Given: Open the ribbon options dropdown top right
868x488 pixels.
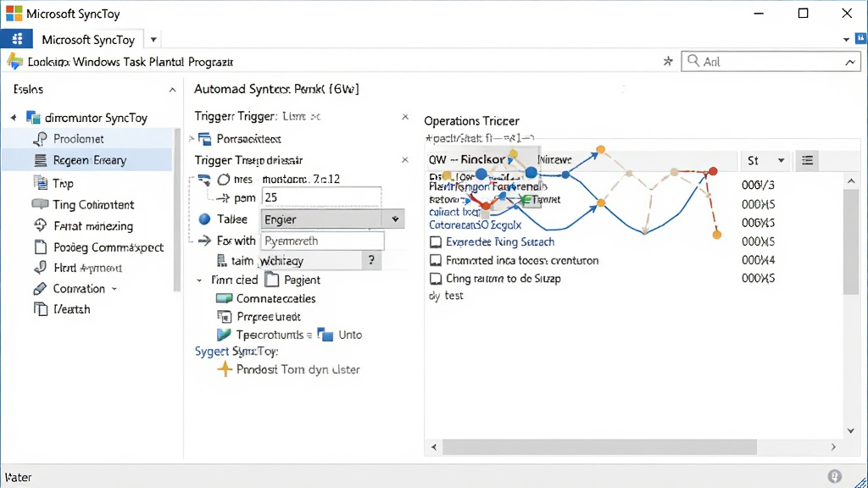Looking at the screenshot, I should click(x=846, y=40).
